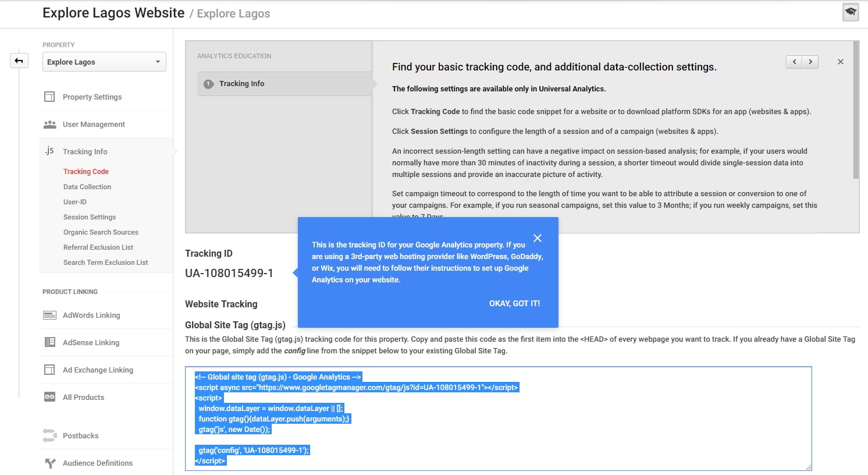
Task: Click the education panel scrollbar
Action: pos(856,110)
